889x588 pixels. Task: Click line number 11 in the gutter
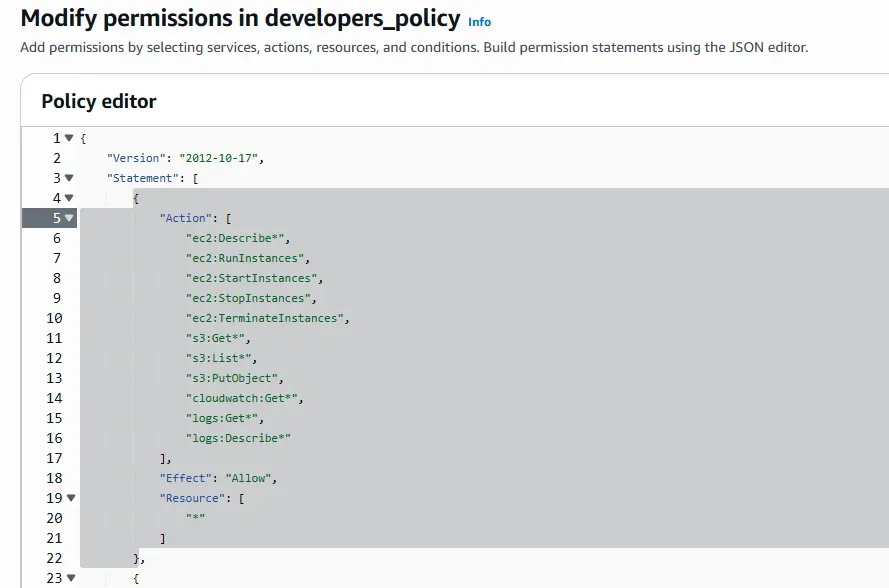(x=54, y=338)
